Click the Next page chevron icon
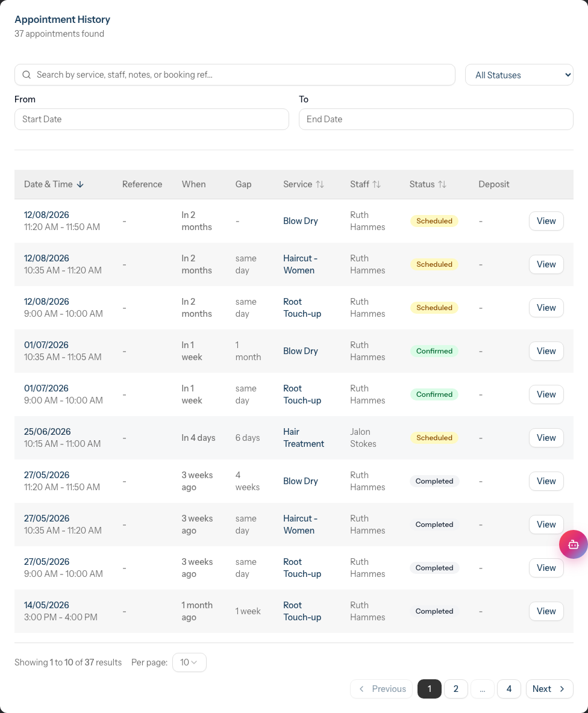The image size is (588, 713). (x=562, y=689)
